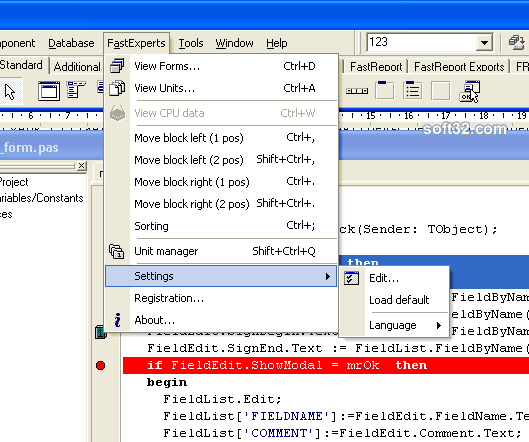The width and height of the screenshot is (529, 442).
Task: Choose Move block left (1 pos)
Action: (221, 138)
